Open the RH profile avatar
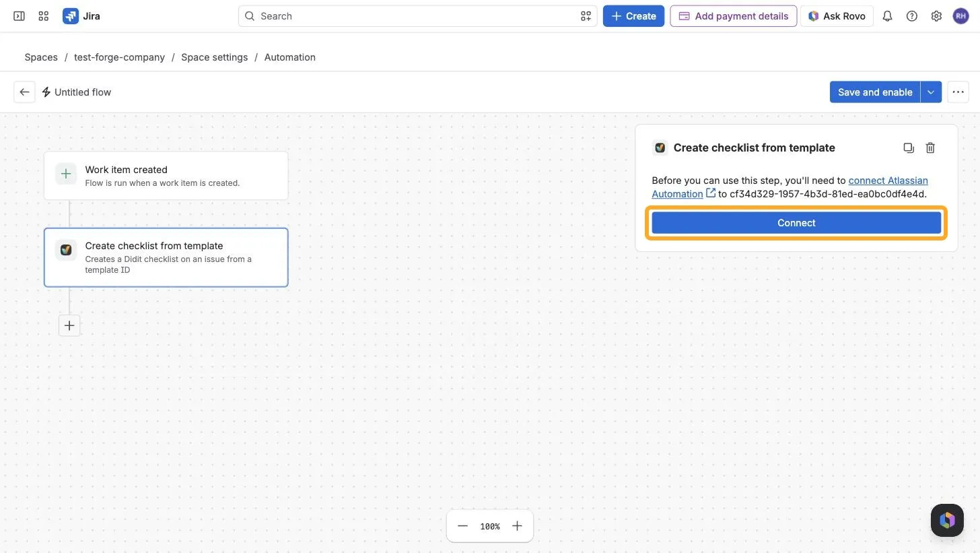Viewport: 980px width, 553px height. coord(960,16)
